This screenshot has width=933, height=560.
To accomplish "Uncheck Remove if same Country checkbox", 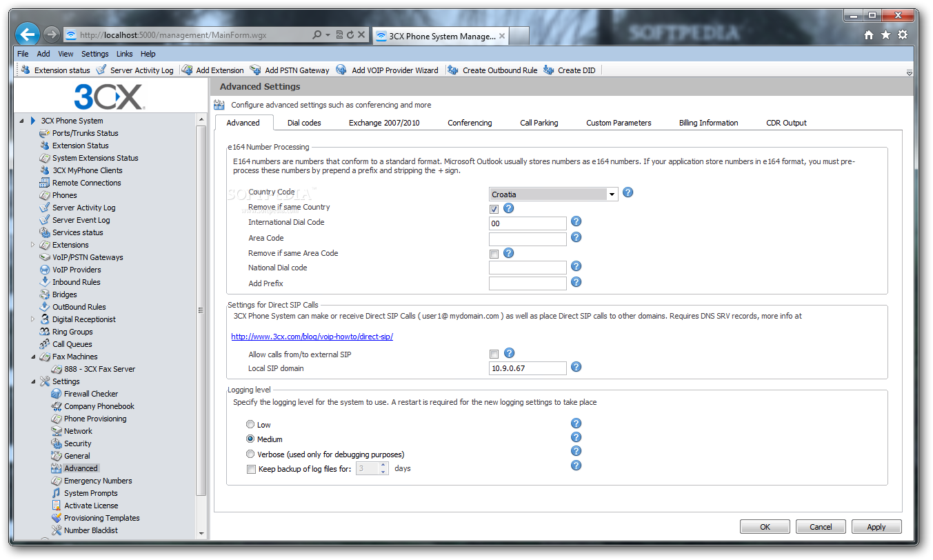I will click(494, 209).
